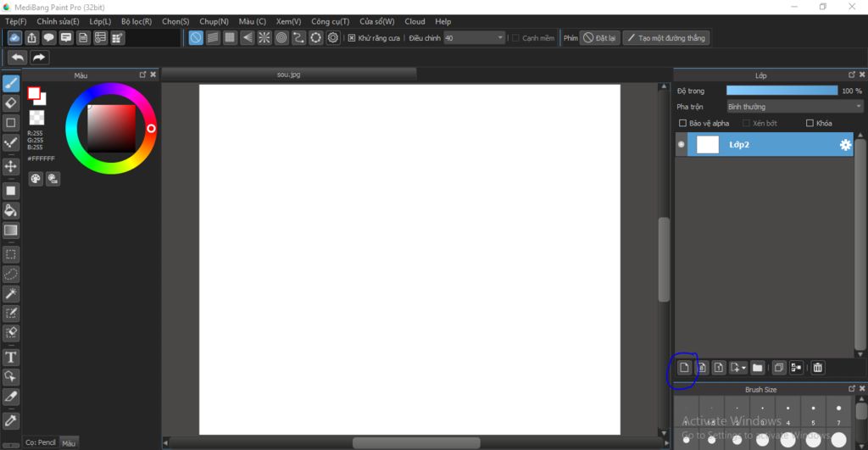Switch to the sou.jpg canvas tab

[x=288, y=75]
